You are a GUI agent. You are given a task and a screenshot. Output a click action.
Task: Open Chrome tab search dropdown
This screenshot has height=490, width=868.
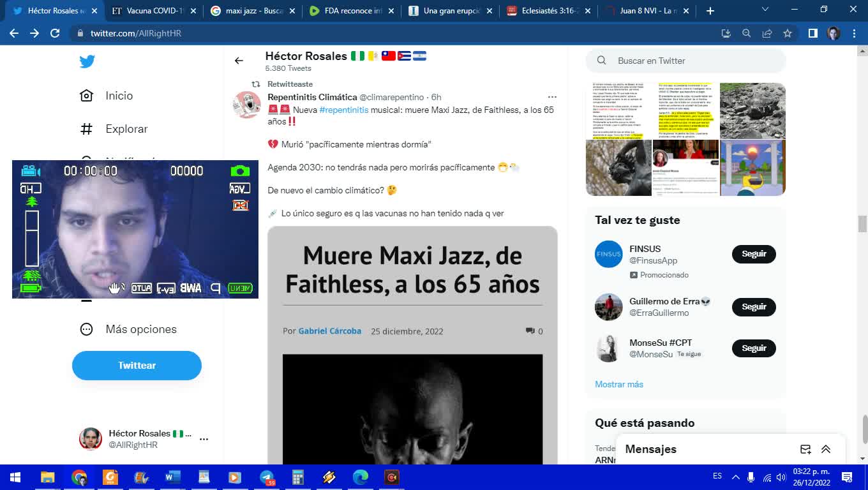pos(765,10)
